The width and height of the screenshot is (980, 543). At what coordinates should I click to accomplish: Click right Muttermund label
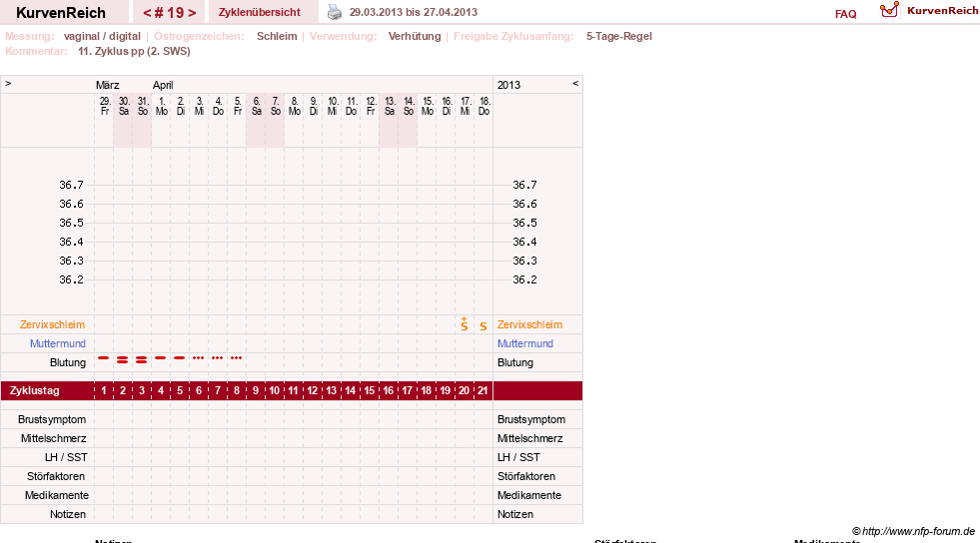click(x=525, y=343)
